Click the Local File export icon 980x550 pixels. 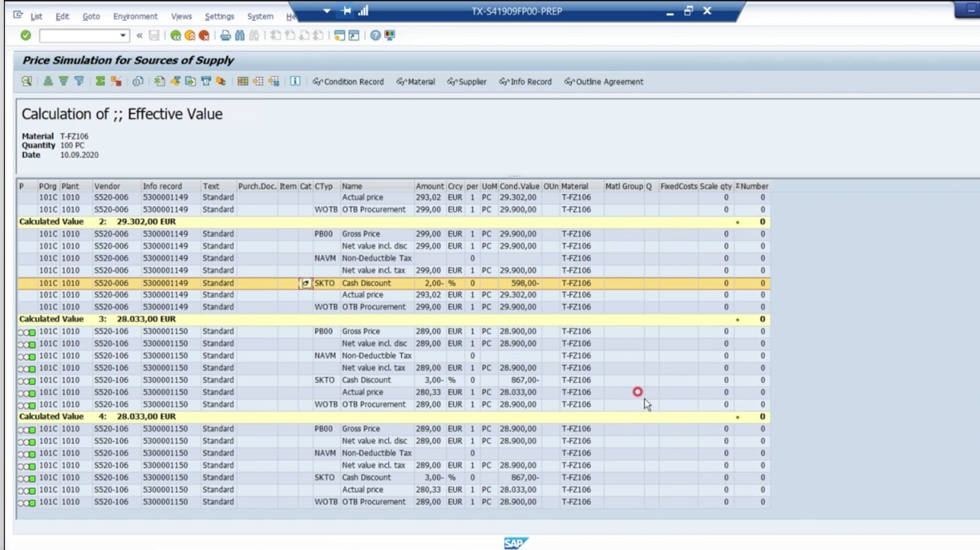point(190,81)
